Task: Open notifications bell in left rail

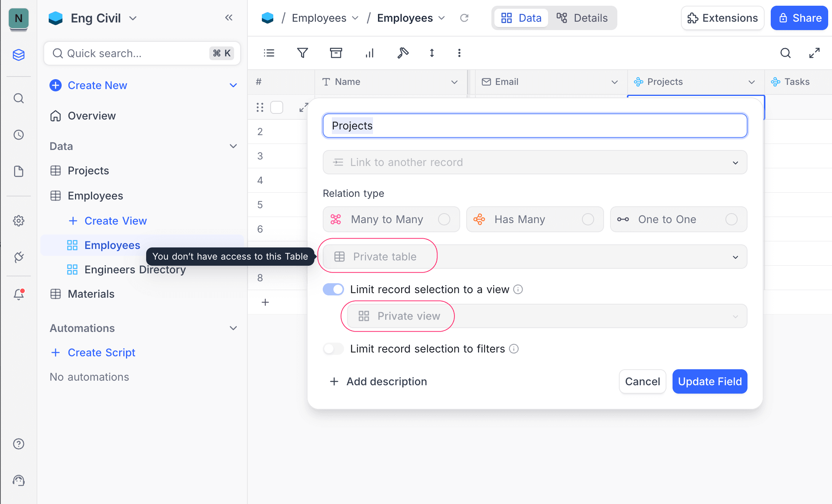Action: 19,294
